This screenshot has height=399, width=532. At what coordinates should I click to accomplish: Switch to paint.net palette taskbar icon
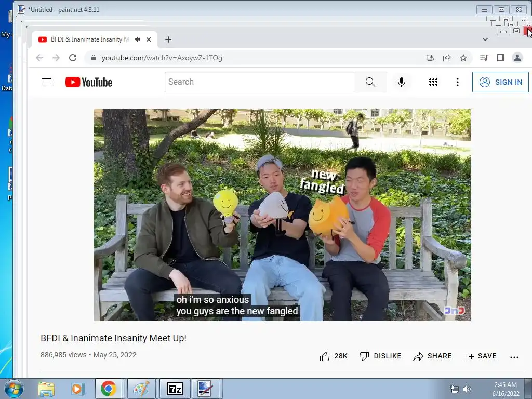pos(141,389)
